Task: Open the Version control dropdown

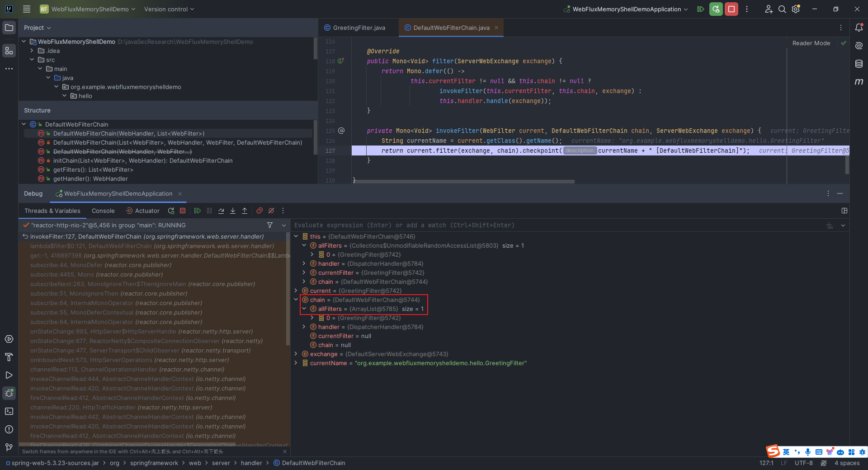Action: tap(169, 9)
